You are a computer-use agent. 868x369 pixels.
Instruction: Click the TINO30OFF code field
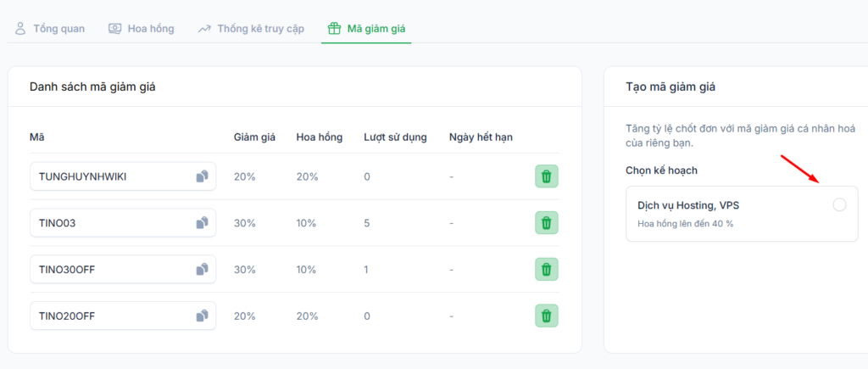pos(123,270)
